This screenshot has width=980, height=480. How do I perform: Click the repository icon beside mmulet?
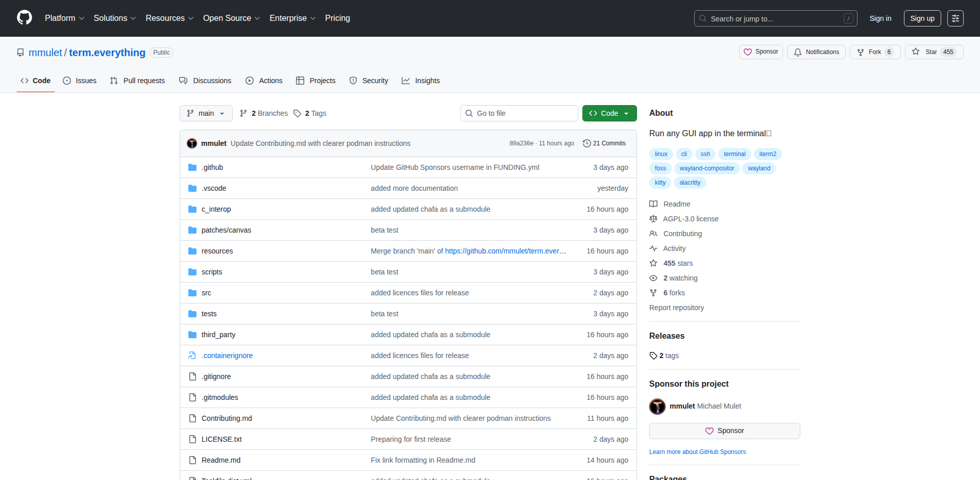20,53
